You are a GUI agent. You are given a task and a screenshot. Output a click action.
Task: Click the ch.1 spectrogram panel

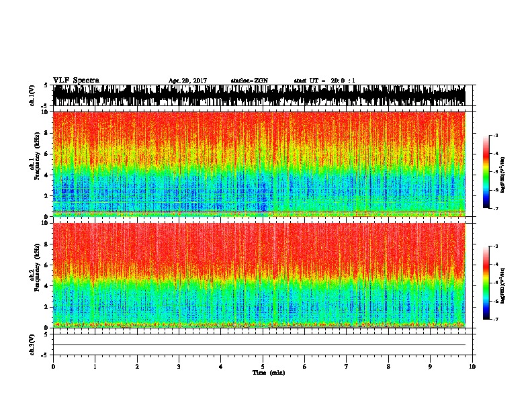point(259,164)
